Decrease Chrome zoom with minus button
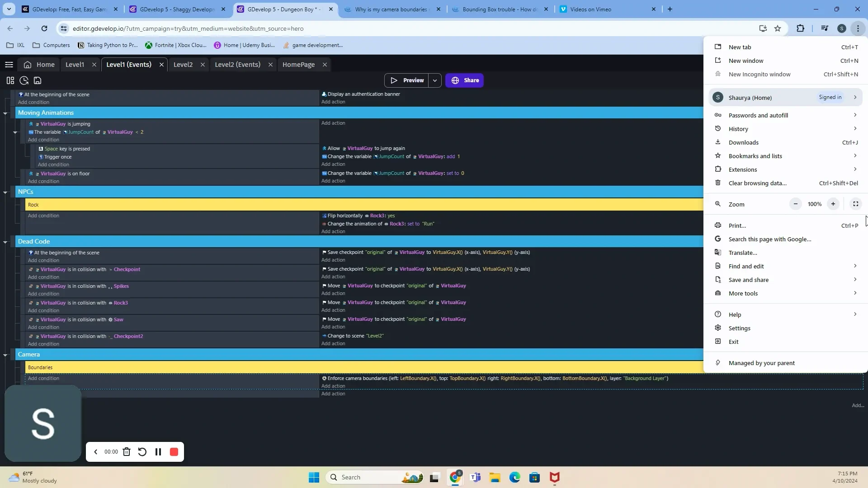The width and height of the screenshot is (868, 488). [795, 204]
